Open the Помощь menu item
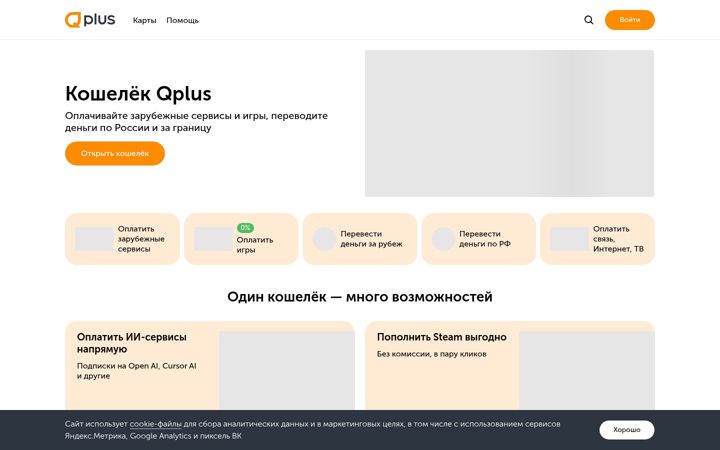 pos(182,20)
